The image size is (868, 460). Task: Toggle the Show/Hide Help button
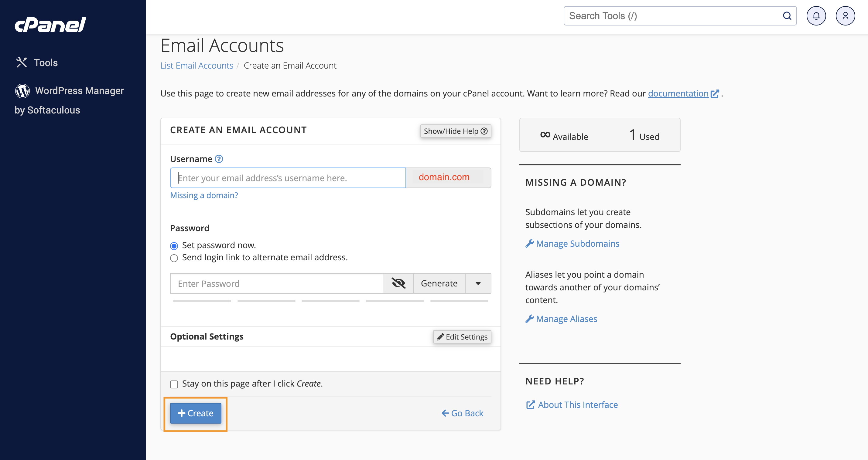coord(455,131)
